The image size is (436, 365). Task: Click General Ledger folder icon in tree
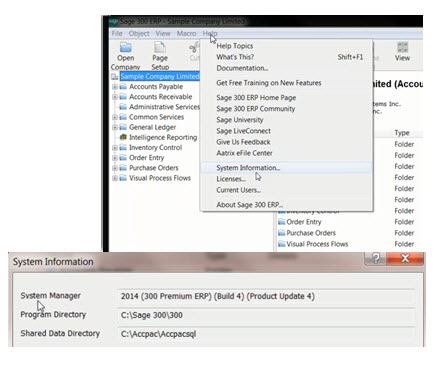pyautogui.click(x=123, y=127)
